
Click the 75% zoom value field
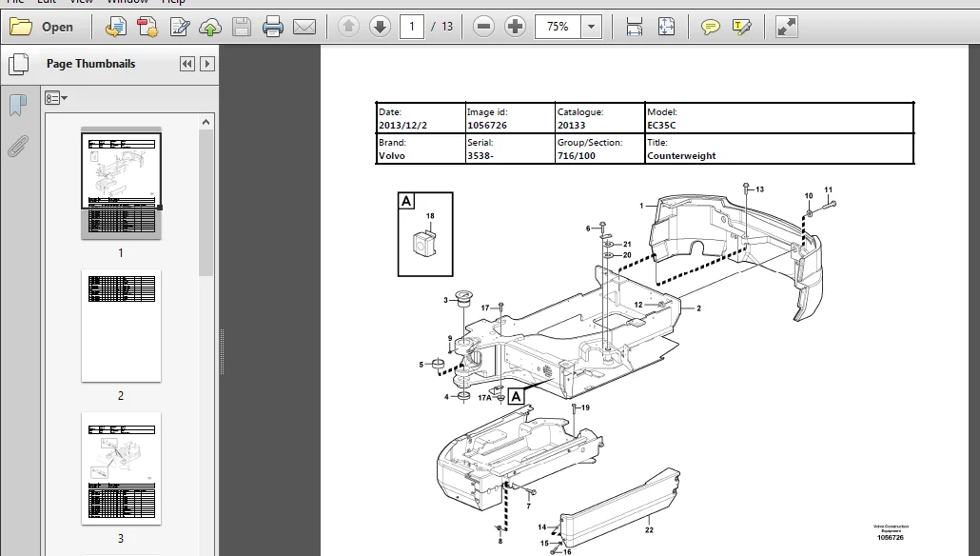[558, 27]
